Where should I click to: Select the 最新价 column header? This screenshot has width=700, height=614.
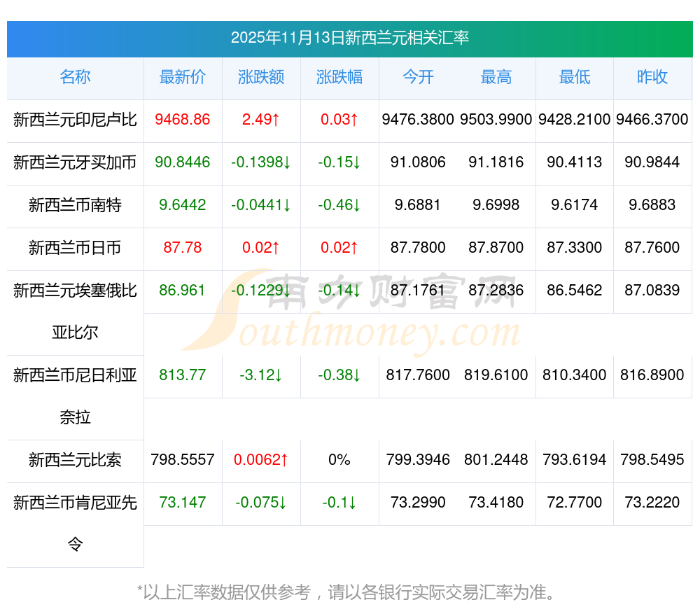[x=183, y=77]
